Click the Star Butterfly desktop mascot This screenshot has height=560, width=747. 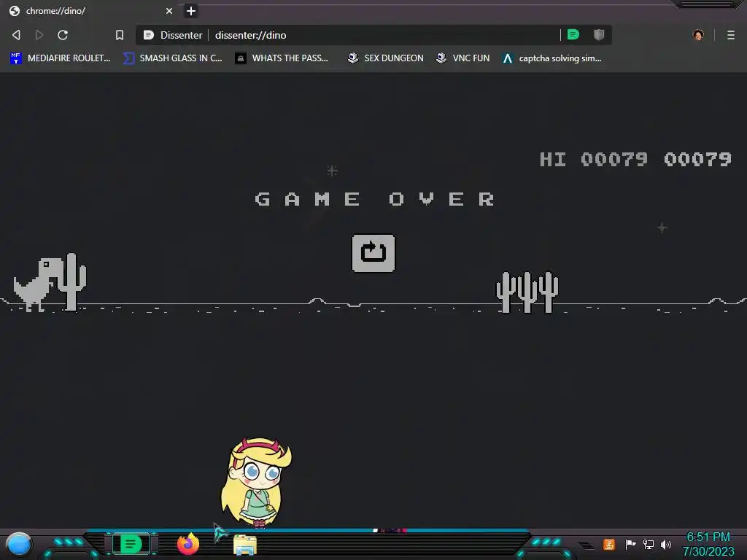[257, 482]
